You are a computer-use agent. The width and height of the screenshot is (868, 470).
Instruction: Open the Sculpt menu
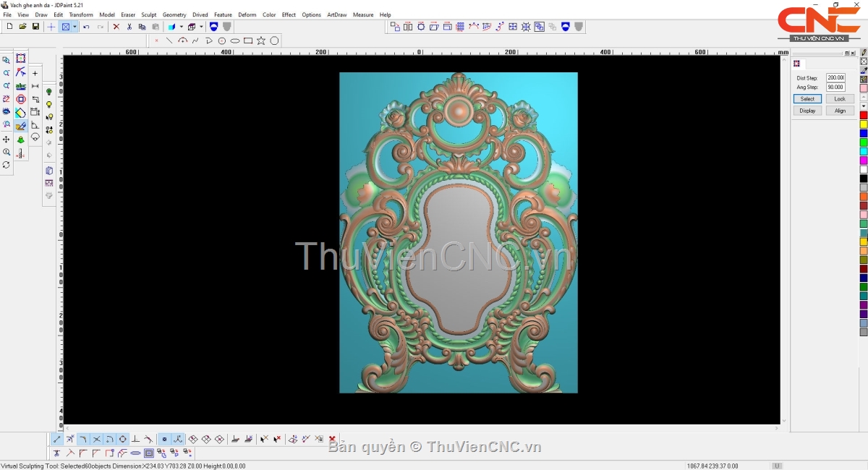(x=148, y=14)
